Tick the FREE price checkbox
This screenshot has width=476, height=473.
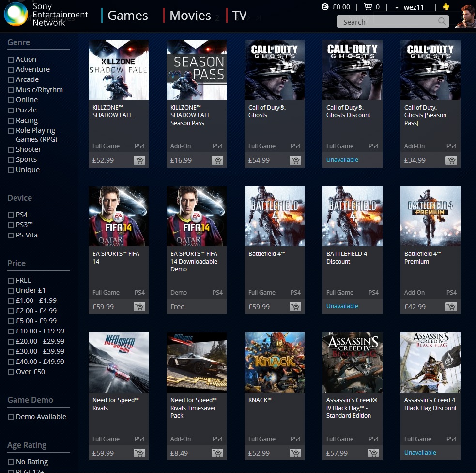[x=11, y=281]
